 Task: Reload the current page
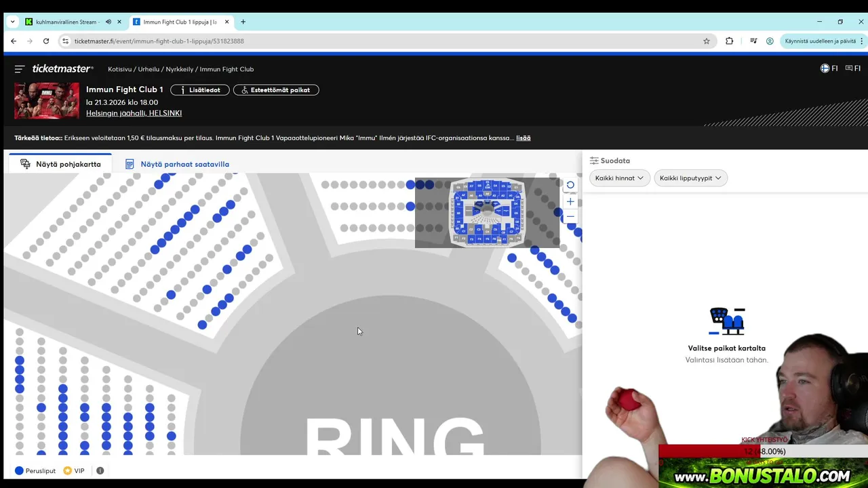46,41
